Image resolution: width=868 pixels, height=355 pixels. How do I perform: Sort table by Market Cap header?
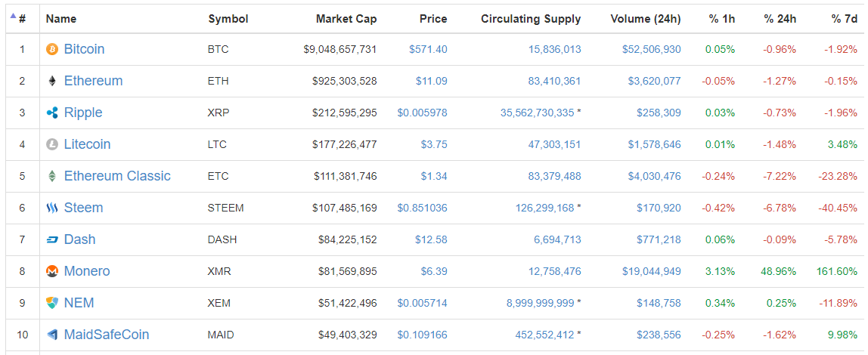pyautogui.click(x=346, y=19)
